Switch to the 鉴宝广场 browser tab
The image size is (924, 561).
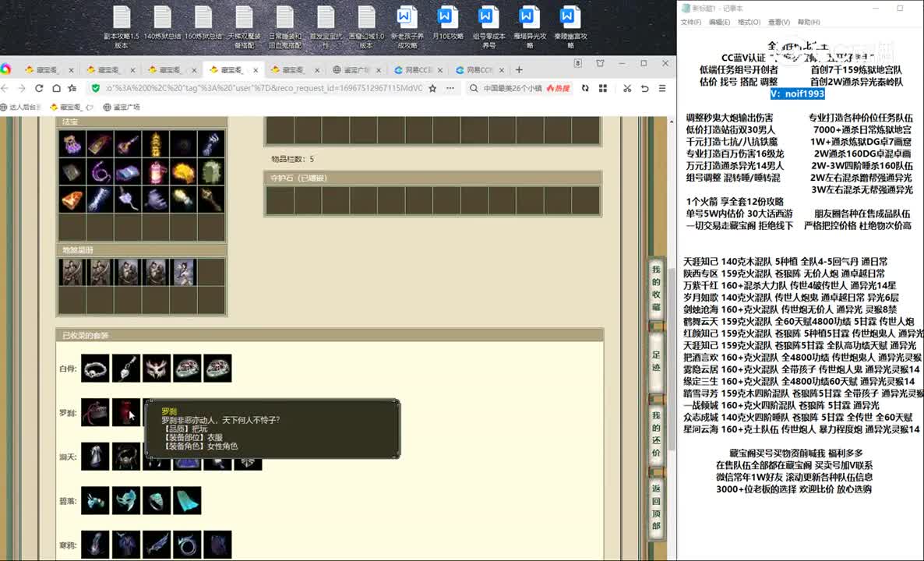pyautogui.click(x=355, y=69)
